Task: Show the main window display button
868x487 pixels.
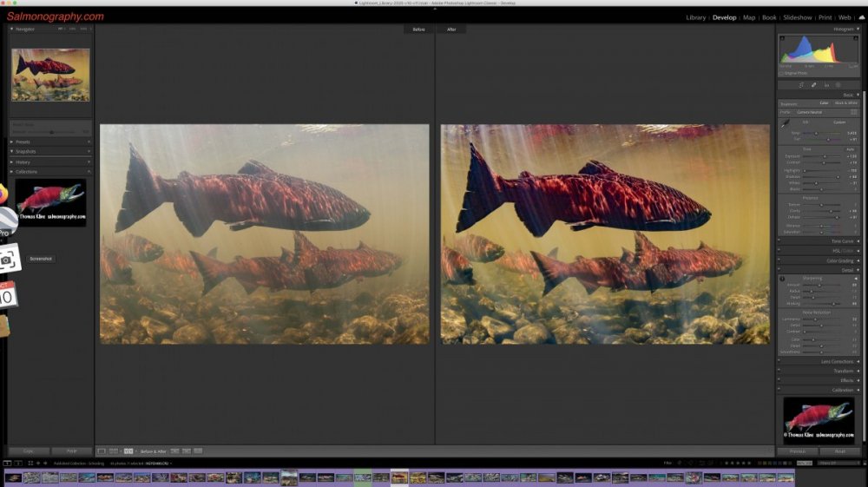Action: 7,464
